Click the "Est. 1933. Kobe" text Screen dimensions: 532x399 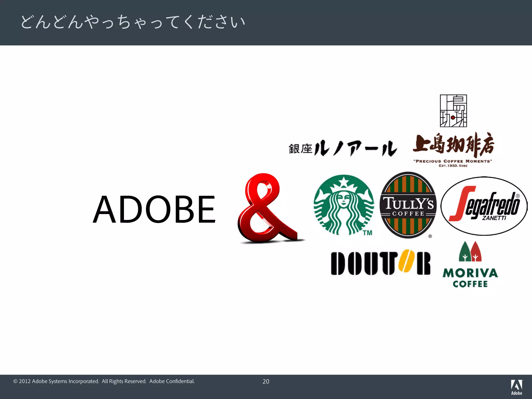pos(453,166)
